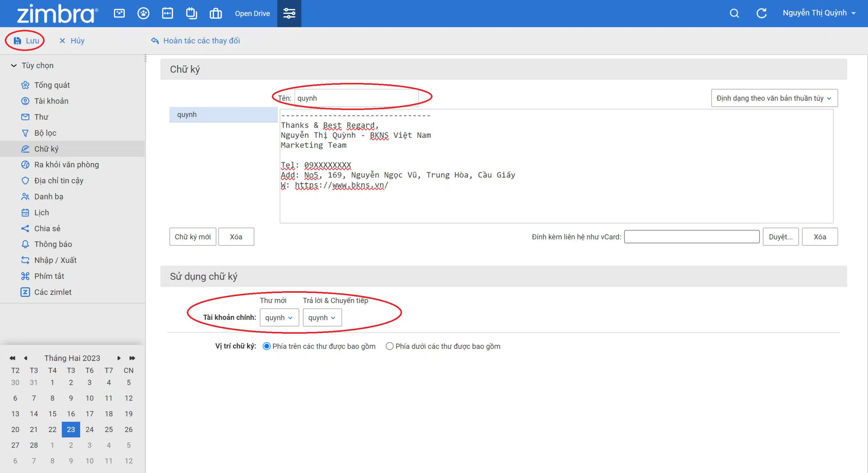Click the Lưu save button
Screen dimensions: 868x473
click(x=26, y=41)
